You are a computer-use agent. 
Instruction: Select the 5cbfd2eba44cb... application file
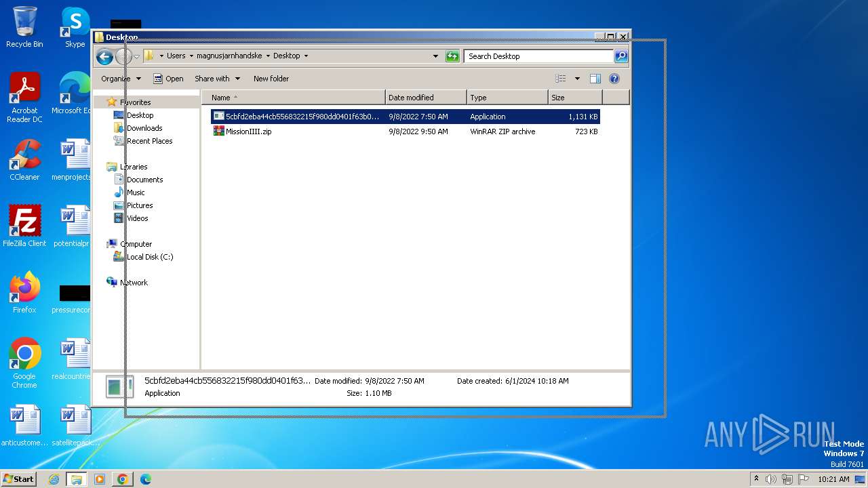point(406,117)
